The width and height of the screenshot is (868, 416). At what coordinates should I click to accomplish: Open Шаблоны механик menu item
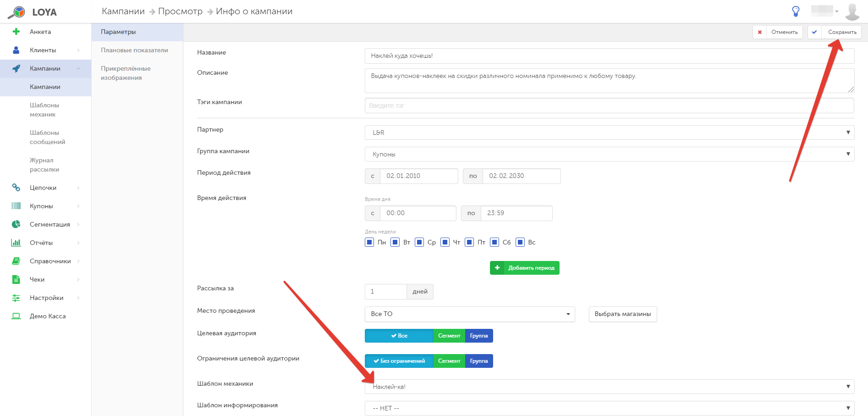tap(44, 110)
